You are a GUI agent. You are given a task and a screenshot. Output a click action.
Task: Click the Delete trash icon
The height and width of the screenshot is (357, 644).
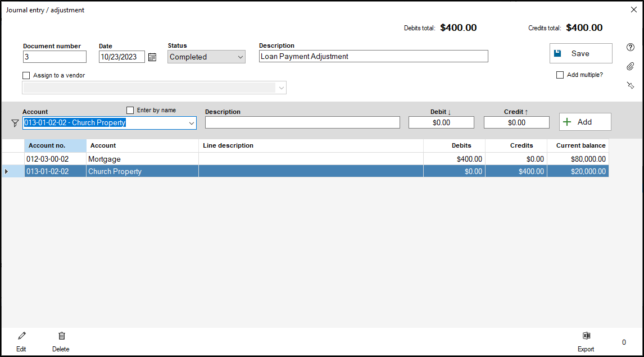coord(61,336)
